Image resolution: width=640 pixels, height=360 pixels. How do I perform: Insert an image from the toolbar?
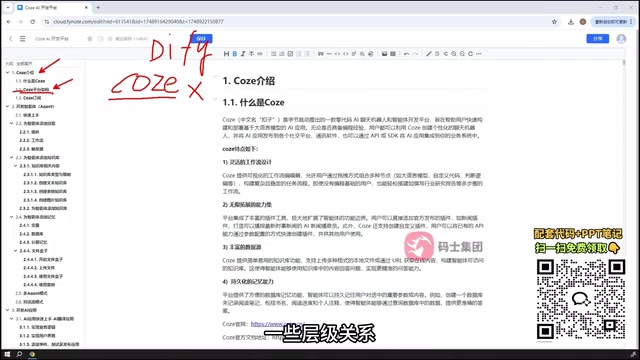pyautogui.click(x=384, y=54)
